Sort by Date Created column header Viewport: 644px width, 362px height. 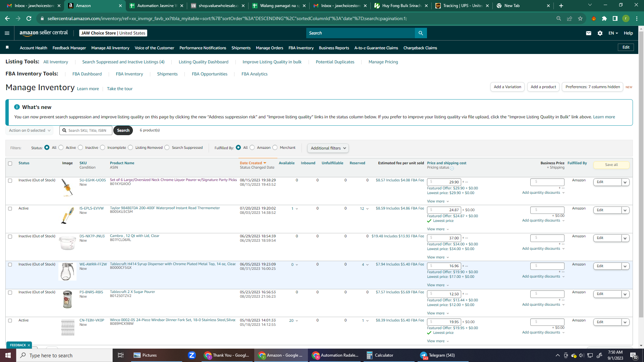[253, 163]
